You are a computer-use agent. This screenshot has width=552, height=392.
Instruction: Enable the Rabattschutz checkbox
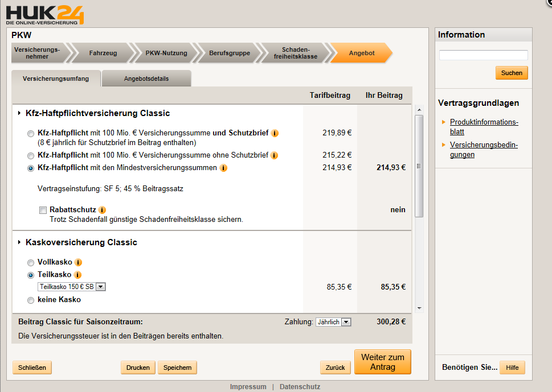click(x=43, y=211)
